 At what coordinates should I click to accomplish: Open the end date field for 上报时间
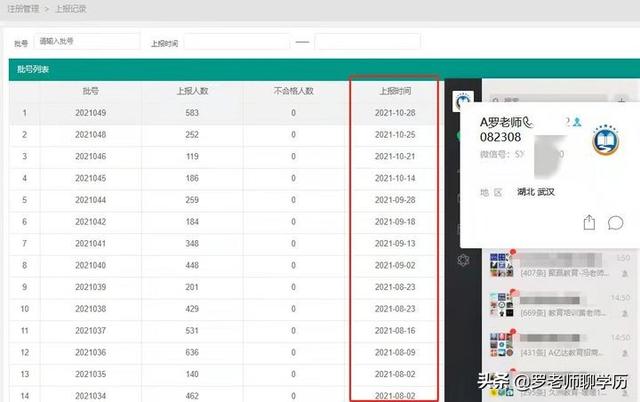[x=367, y=42]
